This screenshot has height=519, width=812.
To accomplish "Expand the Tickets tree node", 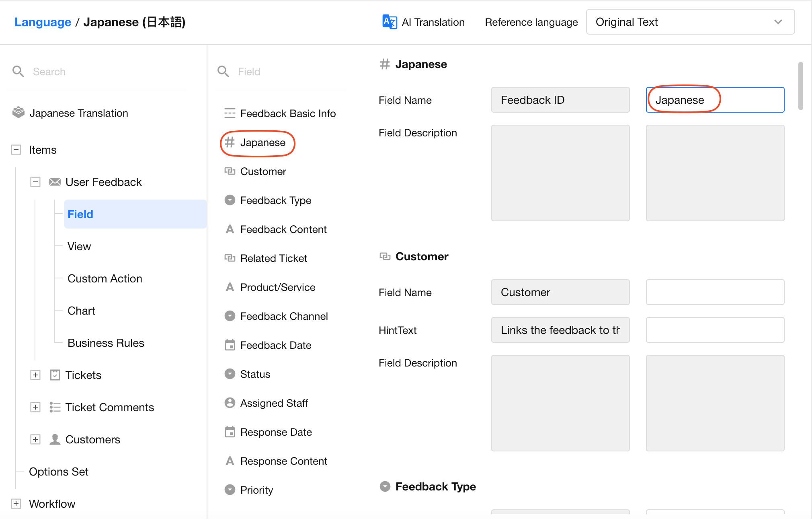I will click(35, 375).
